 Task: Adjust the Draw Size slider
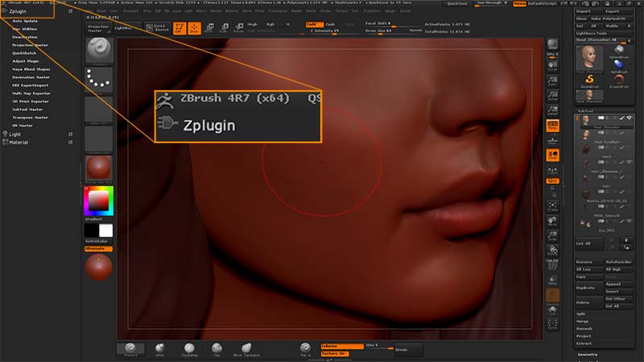[x=394, y=31]
